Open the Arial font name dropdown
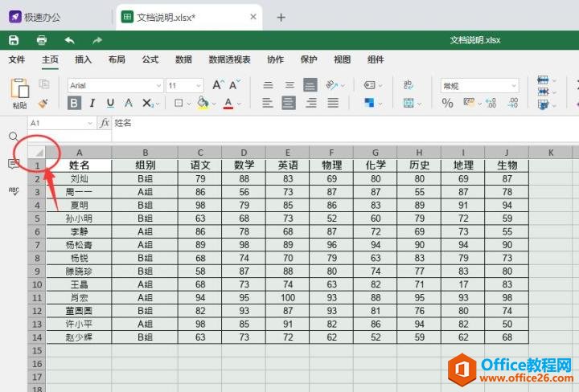The image size is (579, 392). [113, 85]
